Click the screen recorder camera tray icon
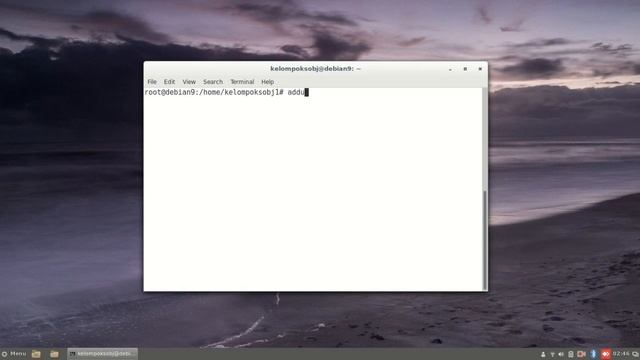The image size is (640, 360). tap(582, 354)
